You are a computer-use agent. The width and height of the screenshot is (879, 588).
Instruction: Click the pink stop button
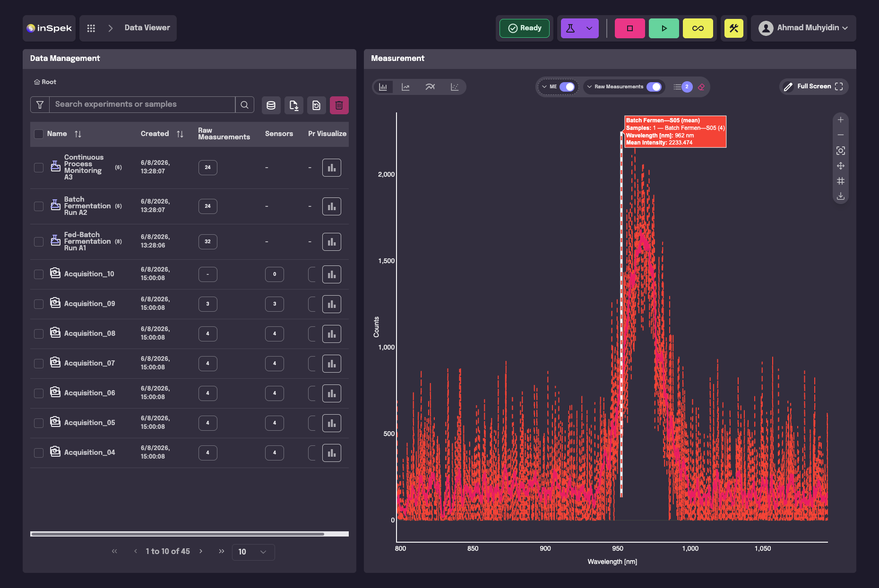pos(629,28)
